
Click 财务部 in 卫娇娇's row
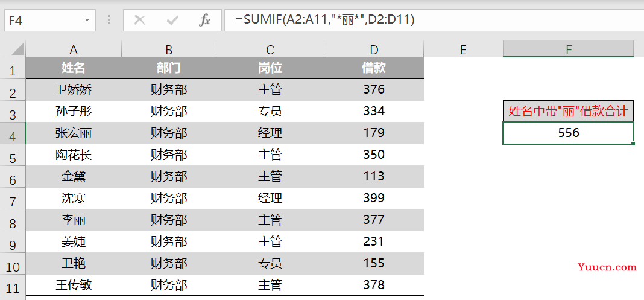point(169,89)
